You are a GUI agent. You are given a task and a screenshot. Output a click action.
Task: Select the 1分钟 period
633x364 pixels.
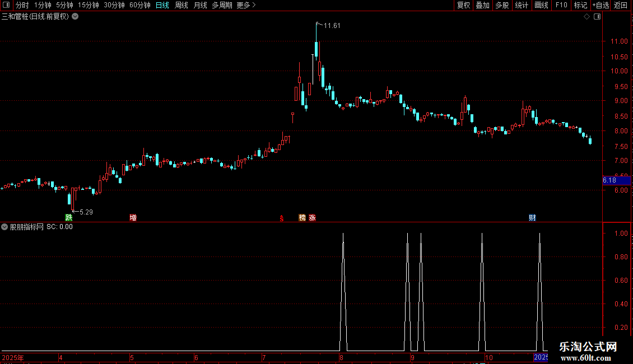pyautogui.click(x=43, y=5)
